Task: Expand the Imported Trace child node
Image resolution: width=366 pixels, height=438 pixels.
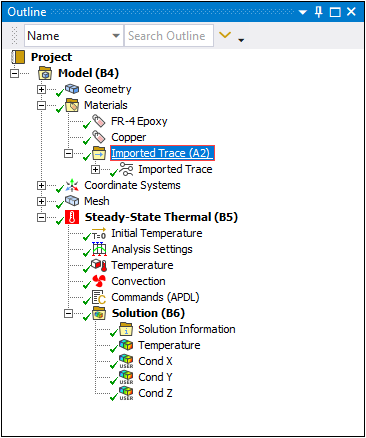Action: pyautogui.click(x=95, y=169)
